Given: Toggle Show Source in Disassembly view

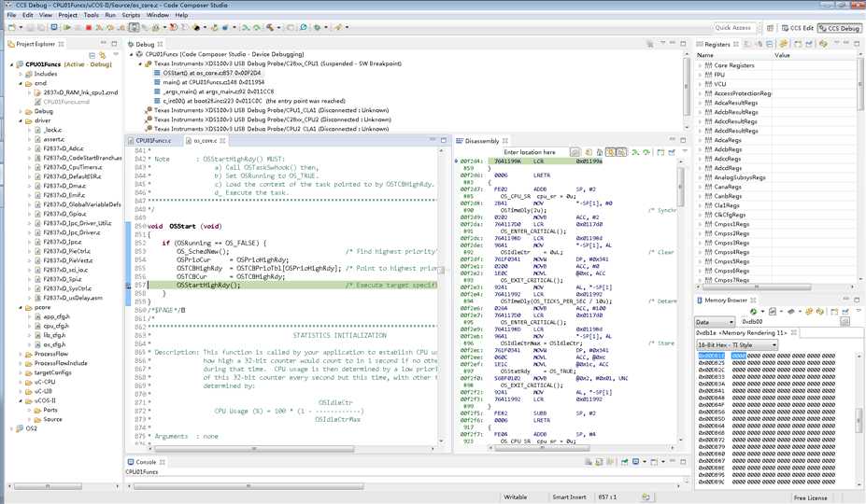Looking at the screenshot, I should tap(610, 152).
